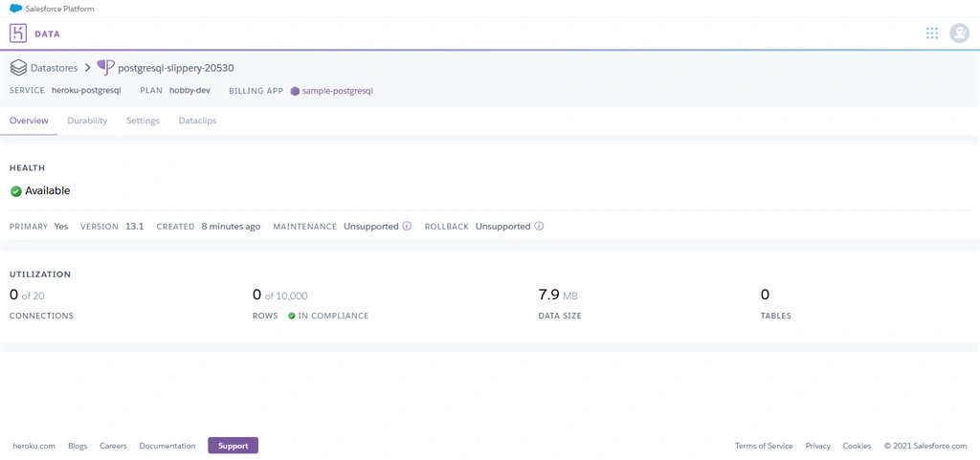Click the Heroku logo icon
The image size is (980, 460).
click(19, 33)
